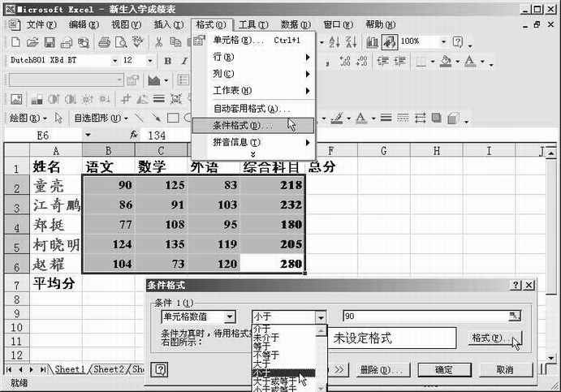Open the zoom 100% dropdown
561x392 pixels.
point(443,42)
